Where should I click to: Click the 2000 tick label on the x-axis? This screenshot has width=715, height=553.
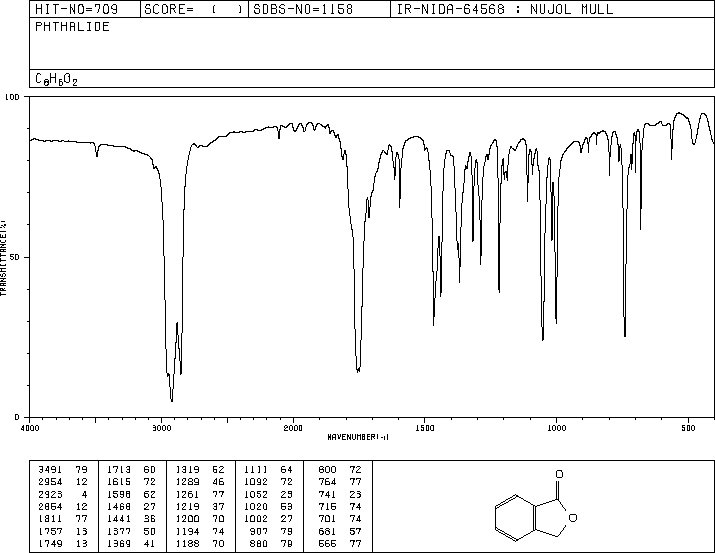point(293,428)
